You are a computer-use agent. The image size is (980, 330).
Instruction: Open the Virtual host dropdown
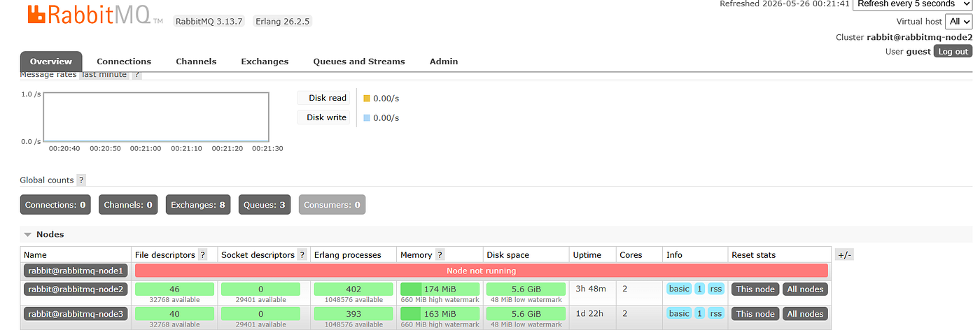click(958, 22)
